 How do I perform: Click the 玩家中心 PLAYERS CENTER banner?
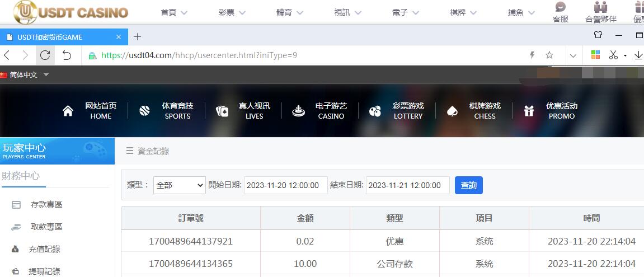coord(57,151)
